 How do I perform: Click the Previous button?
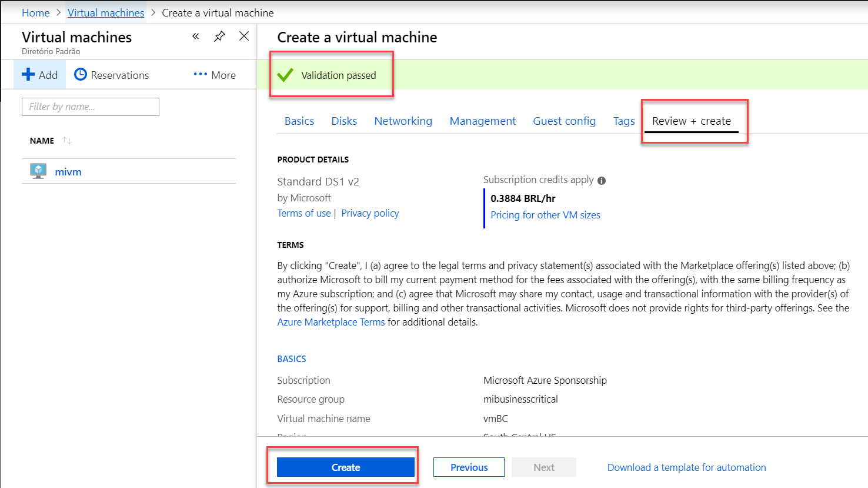469,467
